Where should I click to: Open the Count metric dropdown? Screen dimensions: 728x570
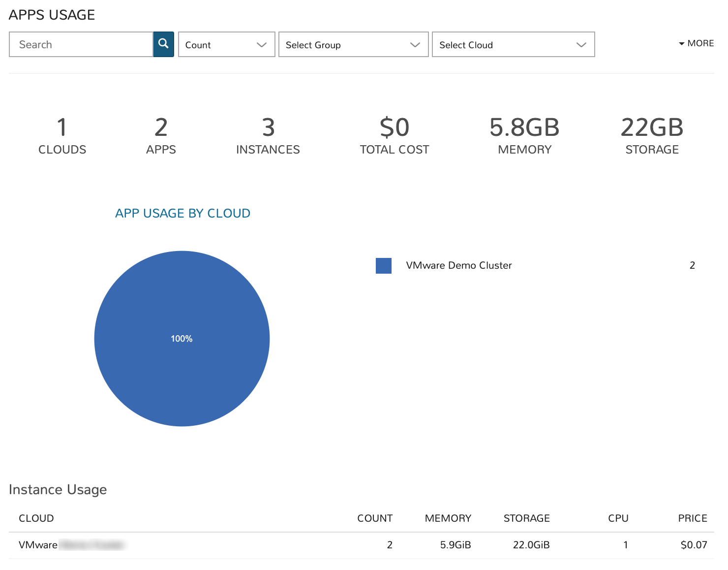(226, 44)
